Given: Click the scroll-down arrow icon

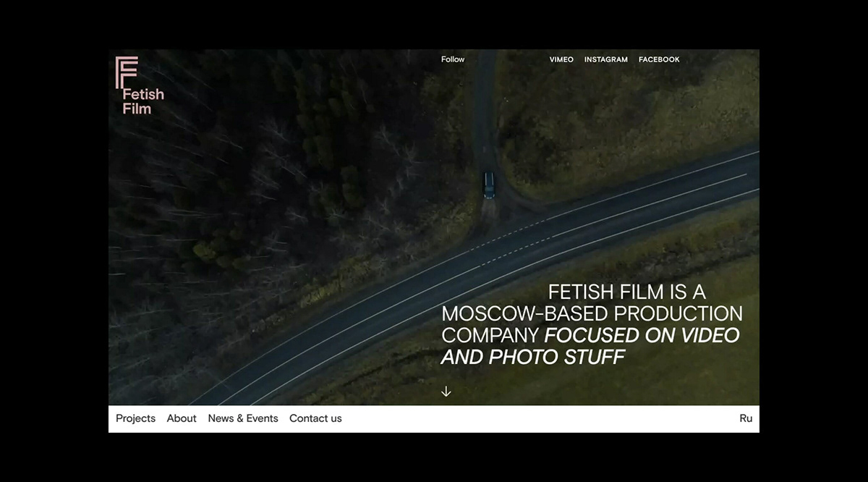Looking at the screenshot, I should click(x=446, y=392).
